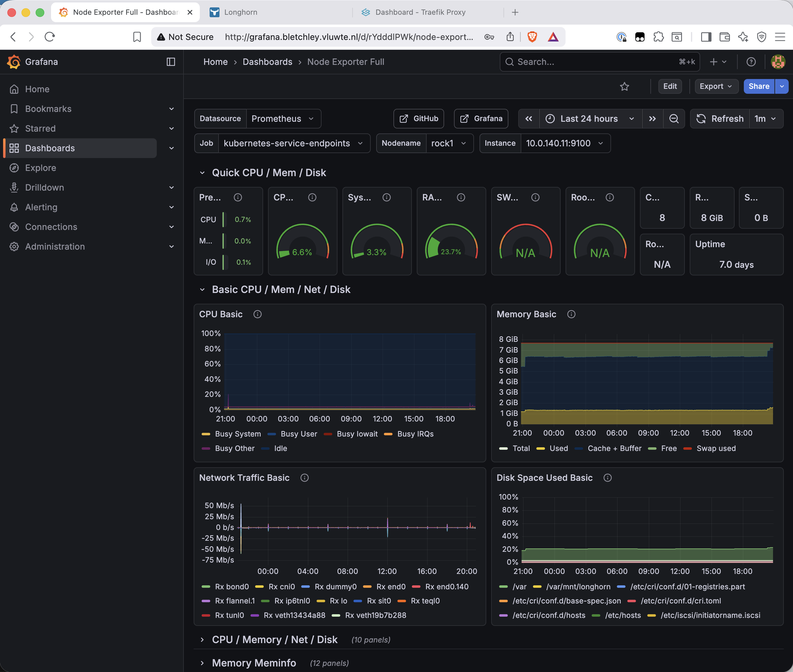Open the Explore section in the sidebar
This screenshot has width=793, height=672.
40,168
